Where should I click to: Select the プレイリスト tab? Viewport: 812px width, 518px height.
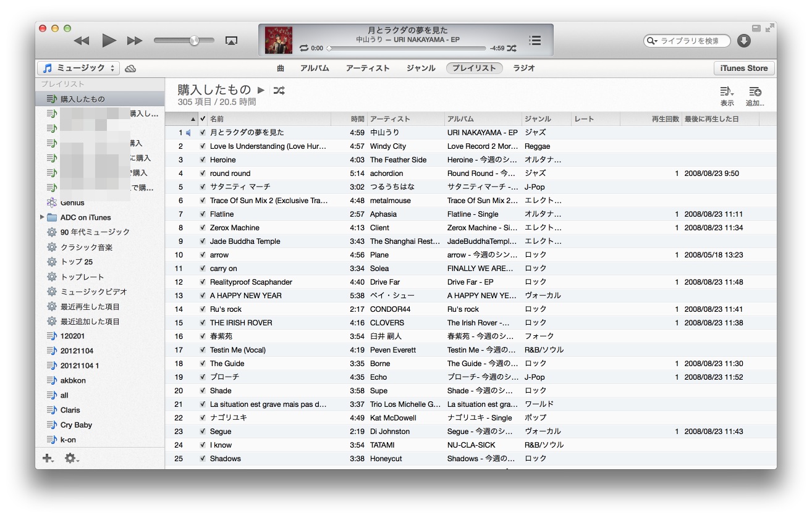tap(474, 68)
